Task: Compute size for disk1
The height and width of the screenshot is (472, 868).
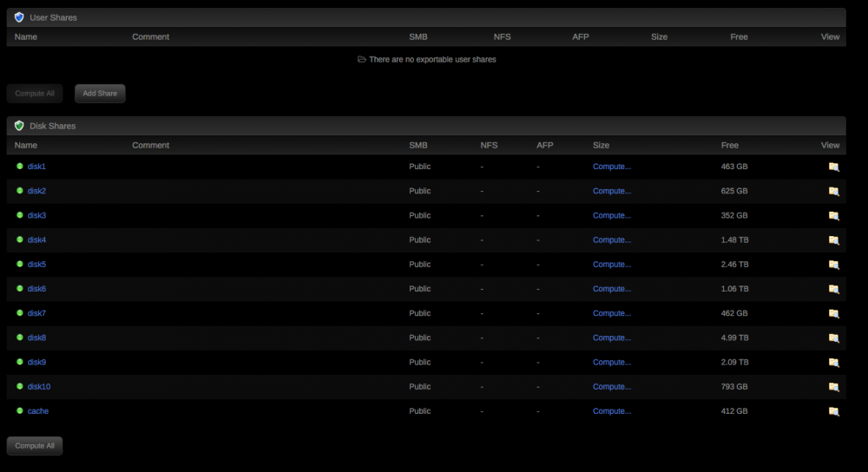Action: (612, 166)
